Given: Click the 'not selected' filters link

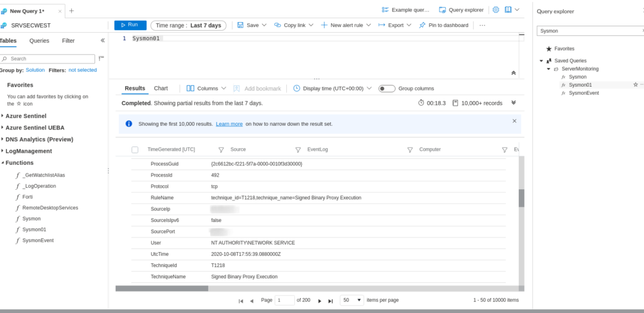Looking at the screenshot, I should (82, 70).
